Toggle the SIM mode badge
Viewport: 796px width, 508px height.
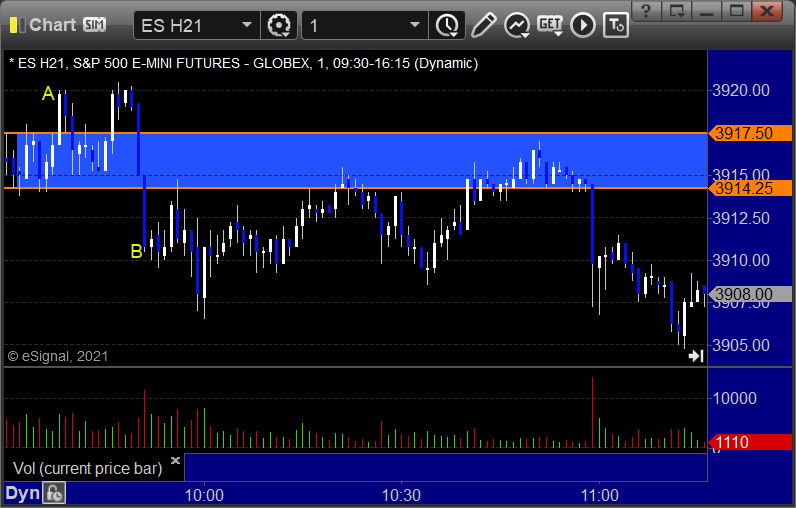[94, 24]
